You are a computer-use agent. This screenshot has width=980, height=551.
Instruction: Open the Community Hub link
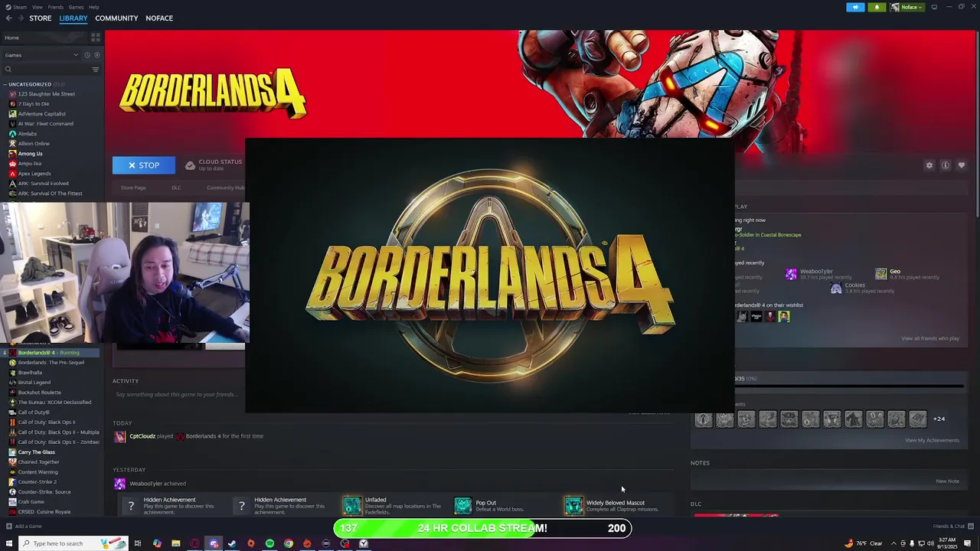(226, 187)
